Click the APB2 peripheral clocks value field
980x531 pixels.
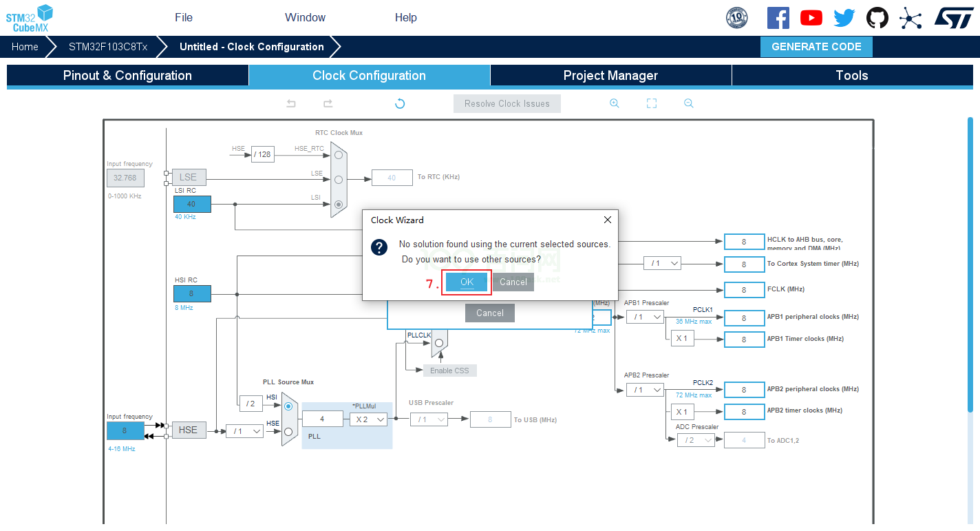tap(744, 390)
